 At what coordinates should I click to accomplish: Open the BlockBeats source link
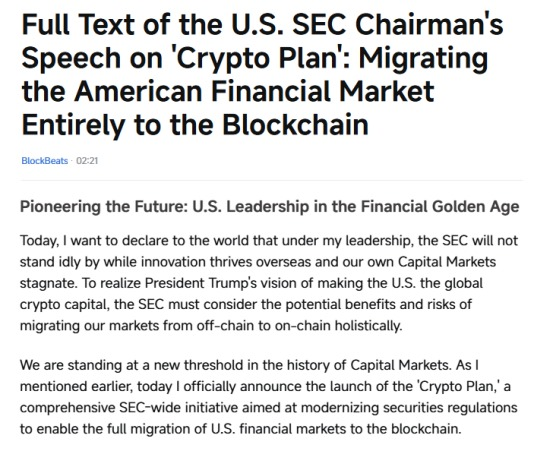[45, 161]
